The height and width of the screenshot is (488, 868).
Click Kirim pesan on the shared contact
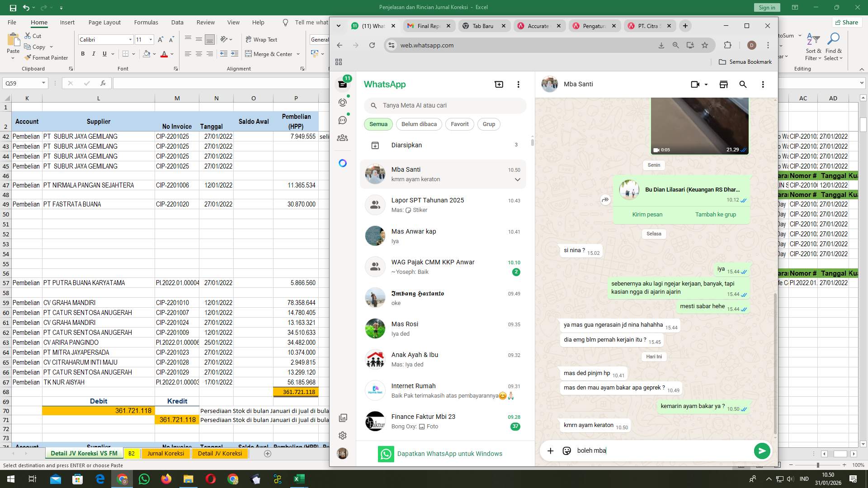pos(647,214)
